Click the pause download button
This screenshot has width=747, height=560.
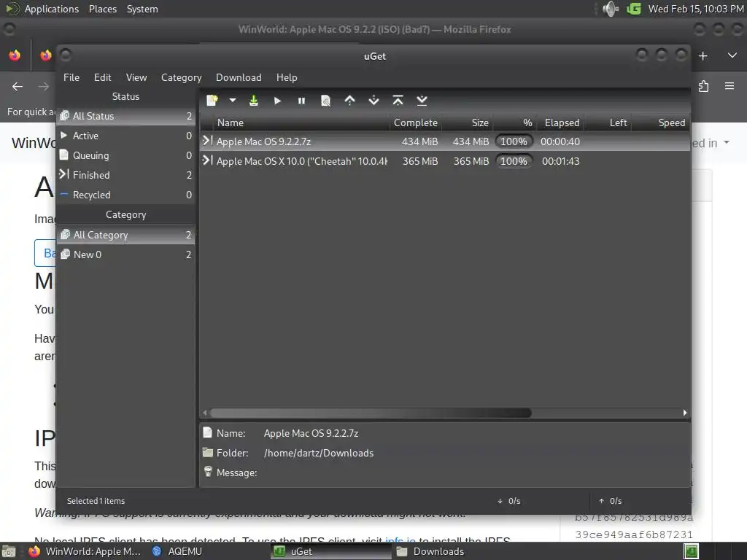coord(301,101)
